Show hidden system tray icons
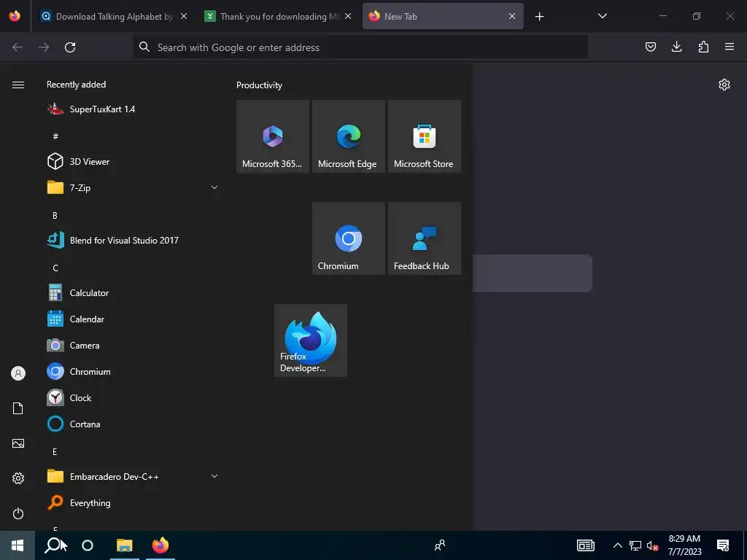The image size is (747, 560). [617, 545]
